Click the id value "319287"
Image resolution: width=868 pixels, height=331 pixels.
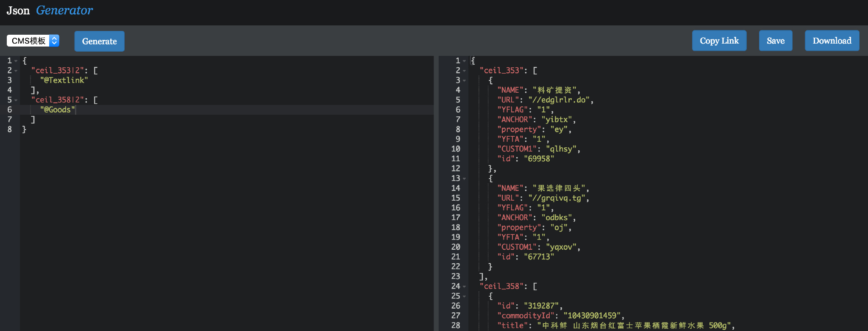tap(541, 306)
